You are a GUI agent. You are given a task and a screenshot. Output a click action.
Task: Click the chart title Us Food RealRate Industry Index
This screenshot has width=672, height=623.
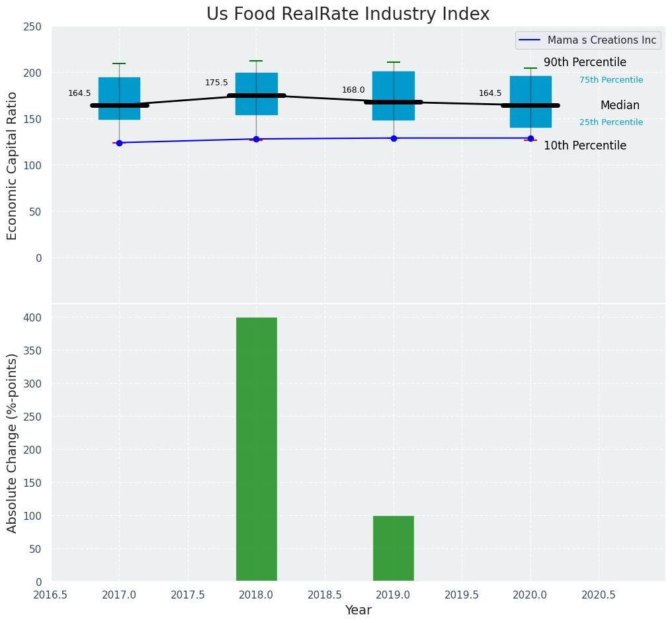(348, 14)
